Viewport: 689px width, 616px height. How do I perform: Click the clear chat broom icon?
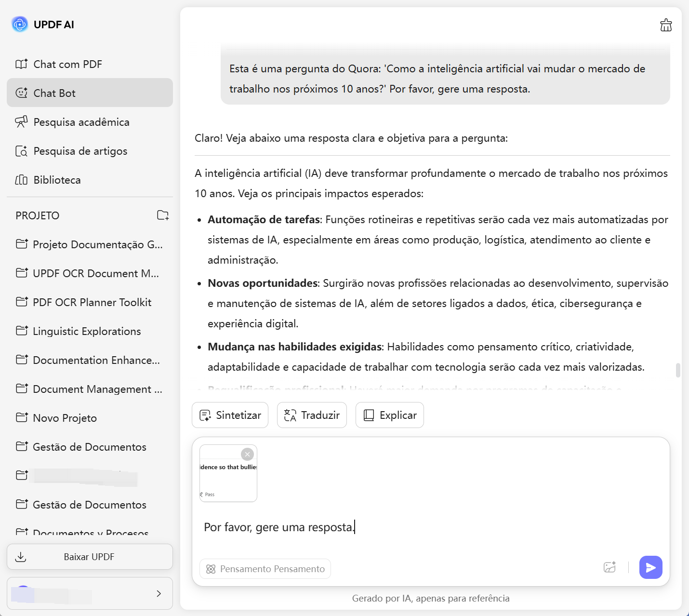(666, 25)
